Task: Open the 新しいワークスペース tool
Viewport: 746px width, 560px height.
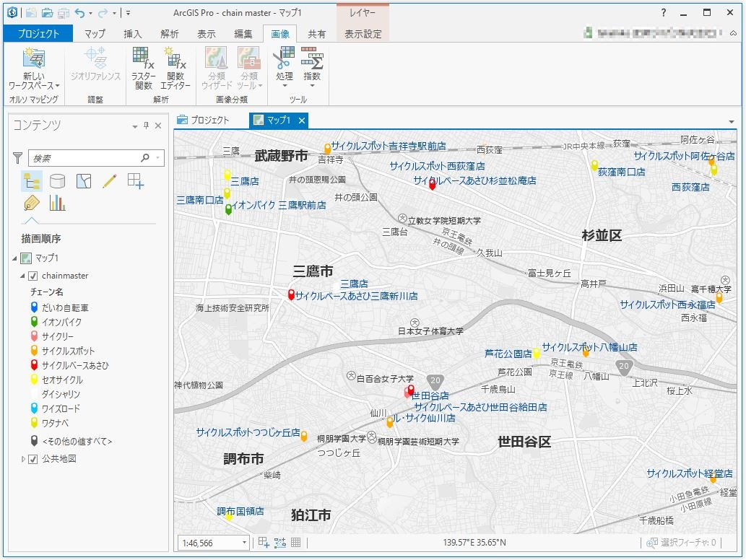Action: pos(34,69)
